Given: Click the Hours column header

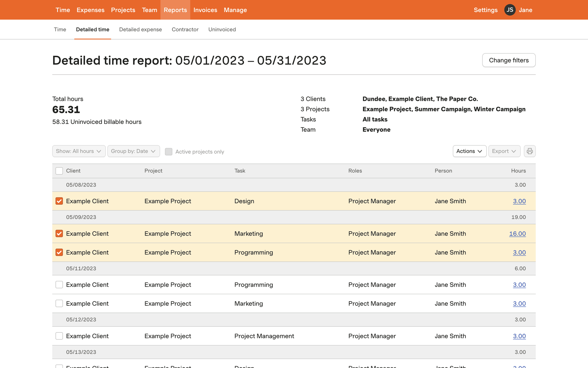Looking at the screenshot, I should click(518, 171).
